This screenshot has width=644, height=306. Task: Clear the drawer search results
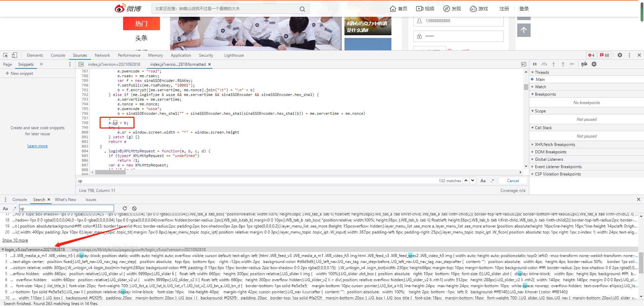pos(134,208)
